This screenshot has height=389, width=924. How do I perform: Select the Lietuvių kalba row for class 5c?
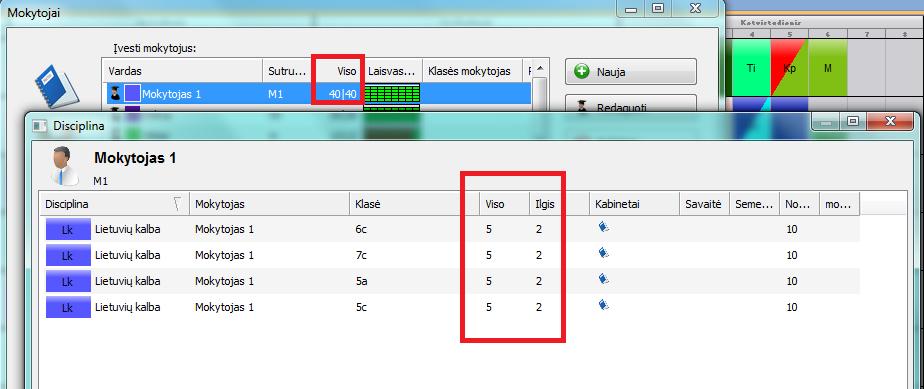click(450, 307)
